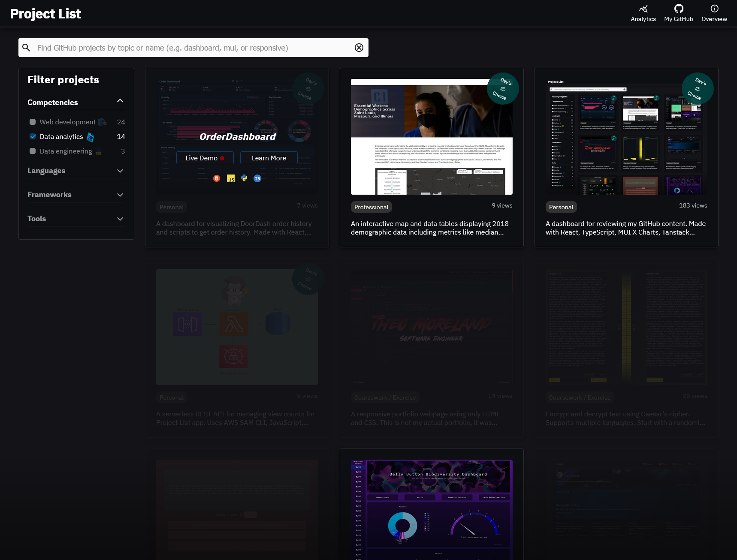This screenshot has height=560, width=737.
Task: Click the TypeScript icon on OrderDashboard
Action: [x=257, y=178]
